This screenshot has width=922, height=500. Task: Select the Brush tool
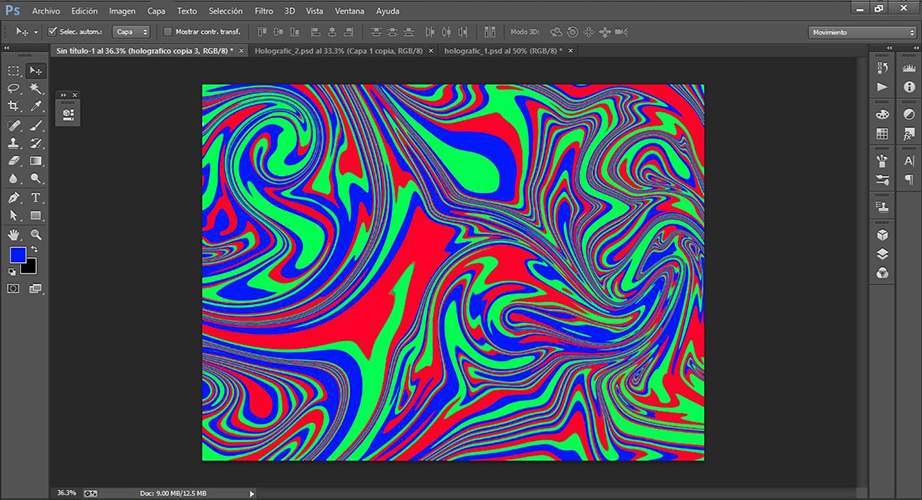tap(36, 125)
